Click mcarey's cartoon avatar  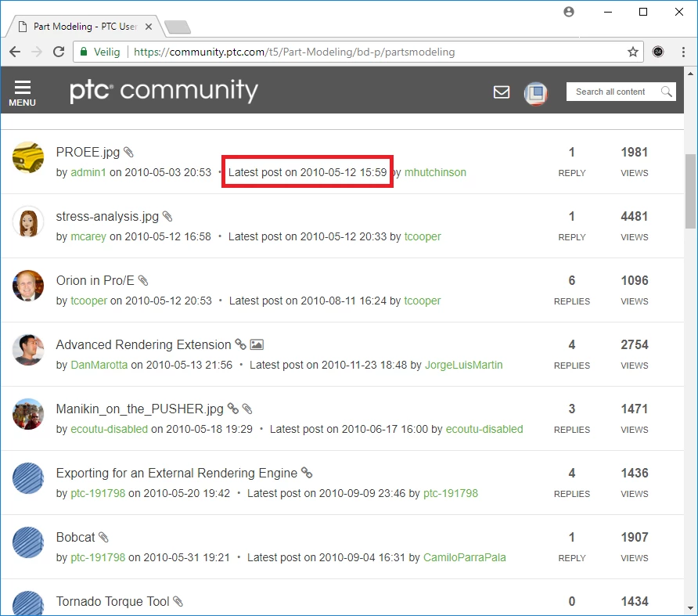click(x=28, y=222)
